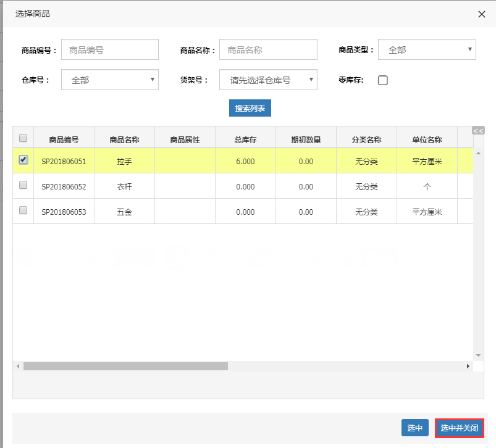
Task: Sort by 总库存 column header
Action: pos(245,139)
